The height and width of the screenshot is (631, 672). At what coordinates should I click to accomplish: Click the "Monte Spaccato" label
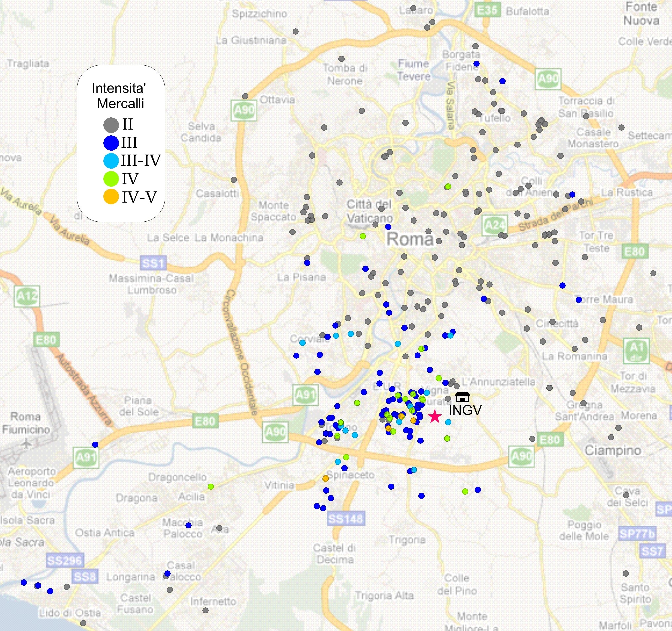pyautogui.click(x=273, y=211)
